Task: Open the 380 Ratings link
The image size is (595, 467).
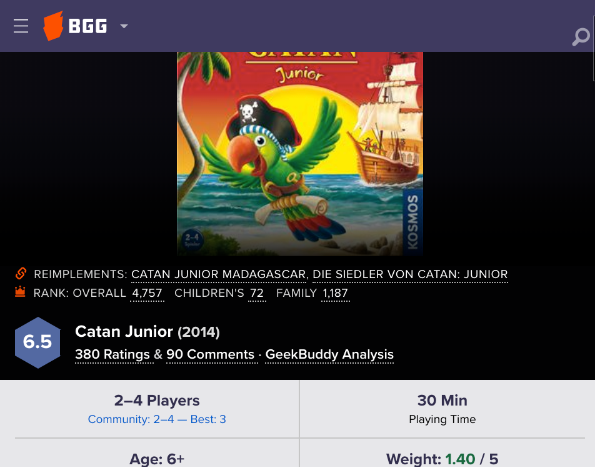Action: (112, 354)
